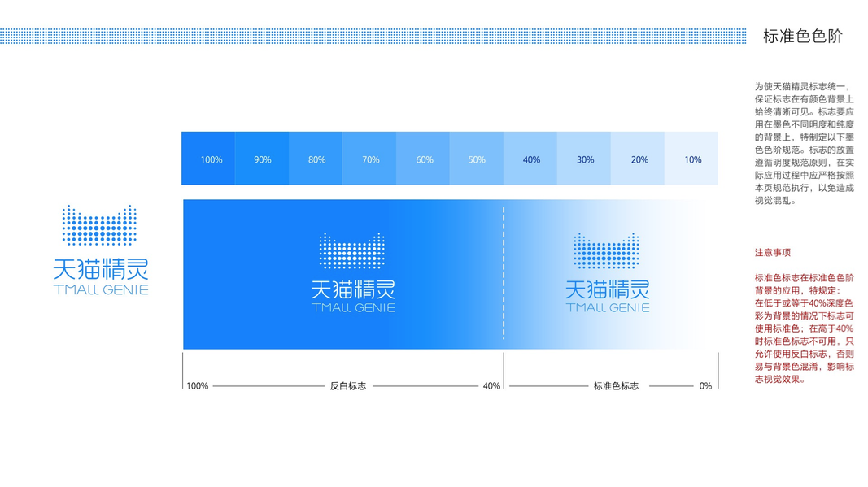Click the blue 天猫精灵 wordmark on light gradient

click(x=607, y=290)
